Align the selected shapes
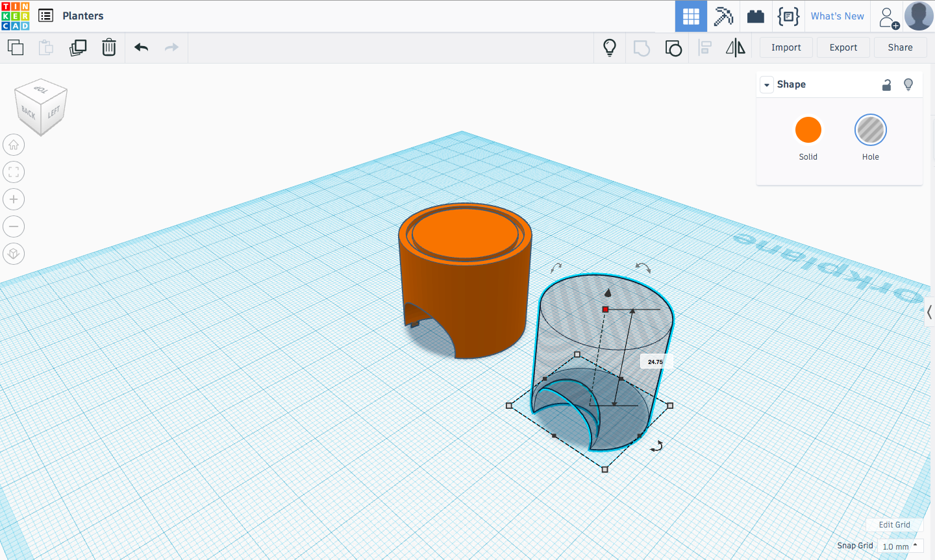Screen dimensions: 935x560 click(x=704, y=48)
